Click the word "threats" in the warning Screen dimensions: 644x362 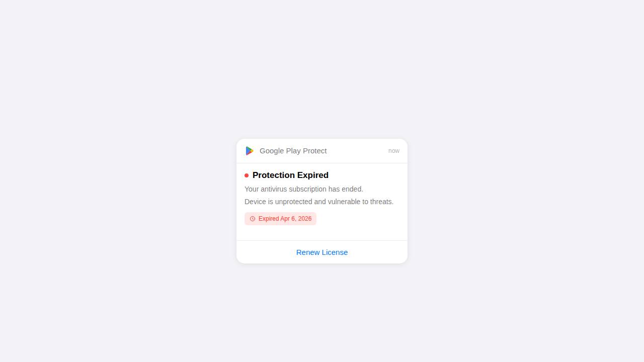pos(381,202)
